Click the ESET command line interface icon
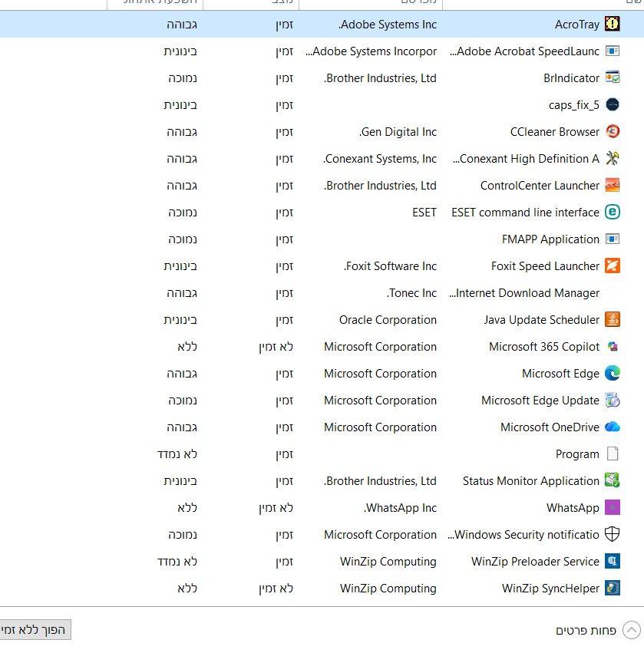The image size is (644, 653). 612,212
